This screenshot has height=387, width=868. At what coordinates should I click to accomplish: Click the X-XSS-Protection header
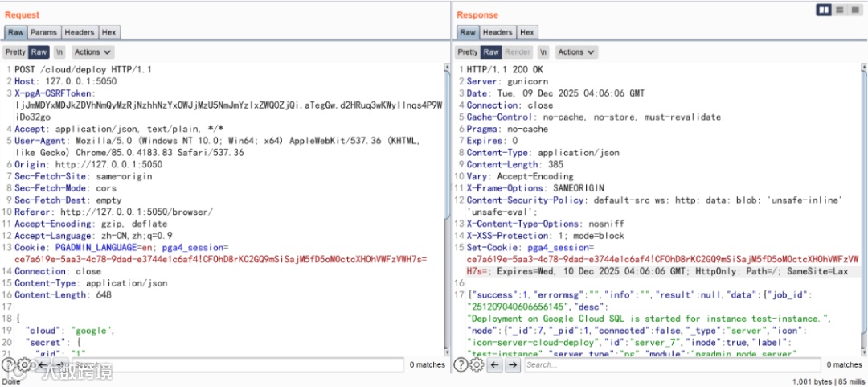(x=545, y=236)
